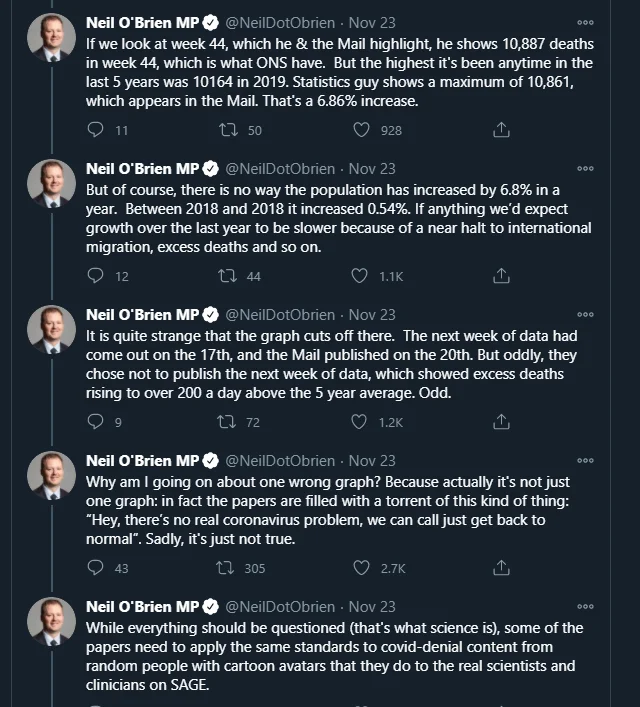640x707 pixels.
Task: Open more options on the SAGE tweet
Action: tap(585, 606)
